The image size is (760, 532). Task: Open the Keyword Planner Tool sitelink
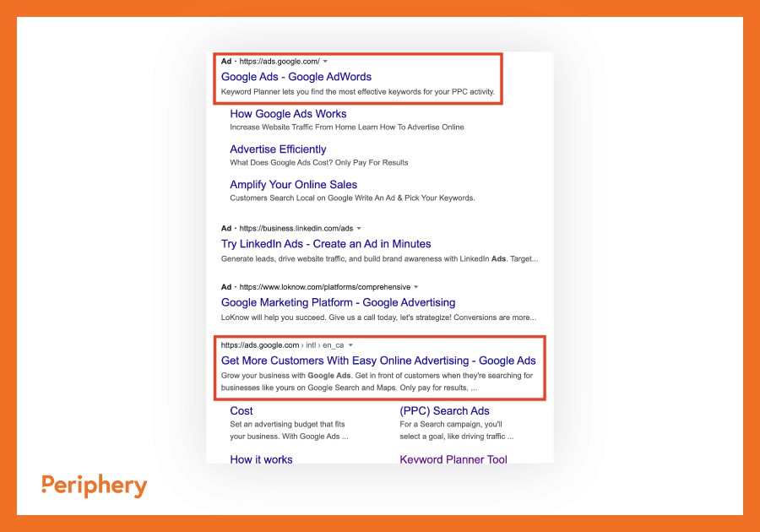(453, 459)
